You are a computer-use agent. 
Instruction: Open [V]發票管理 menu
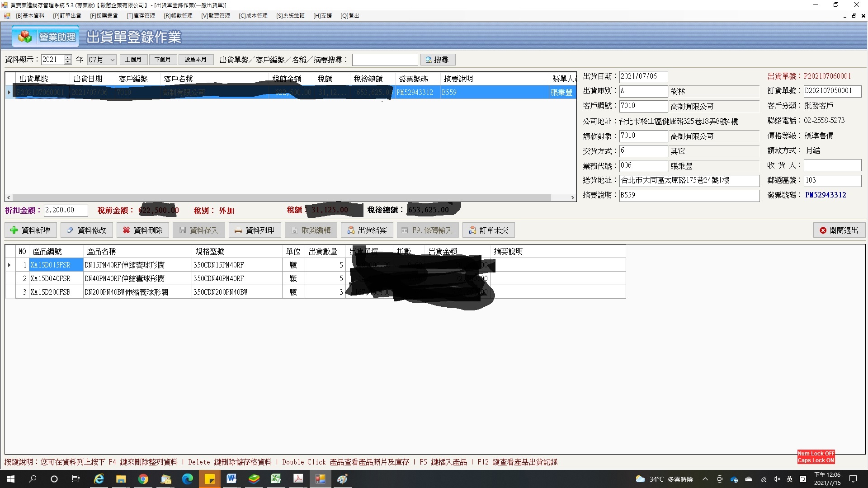coord(215,16)
